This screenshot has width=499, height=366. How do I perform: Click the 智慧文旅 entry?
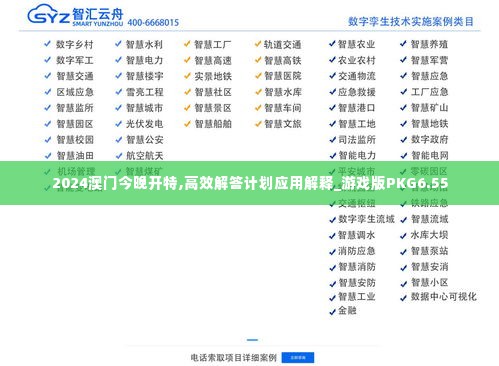(x=283, y=124)
